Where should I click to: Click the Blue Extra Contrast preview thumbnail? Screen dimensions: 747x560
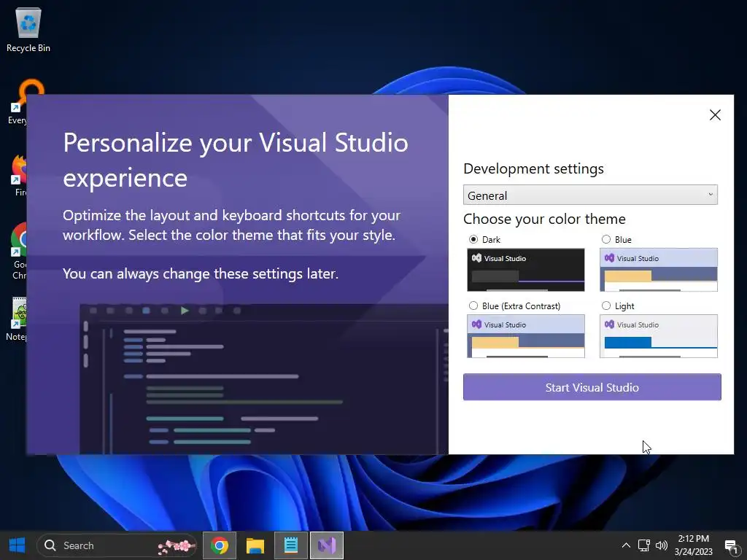526,336
